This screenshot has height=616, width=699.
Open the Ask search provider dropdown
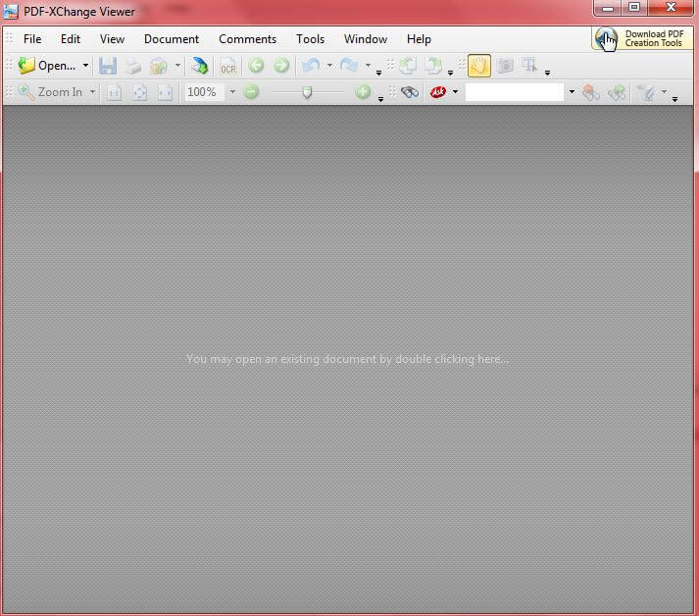click(455, 92)
